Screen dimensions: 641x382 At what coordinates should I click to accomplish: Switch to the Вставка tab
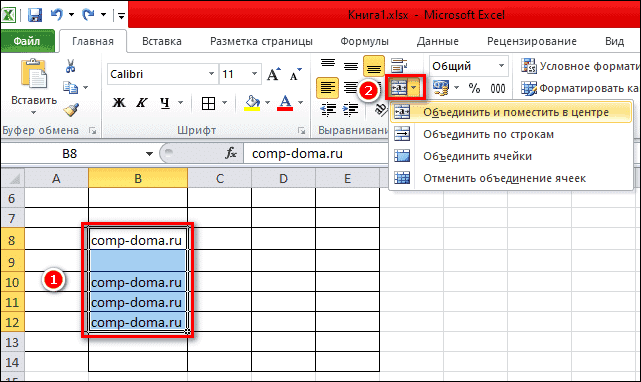pos(161,41)
